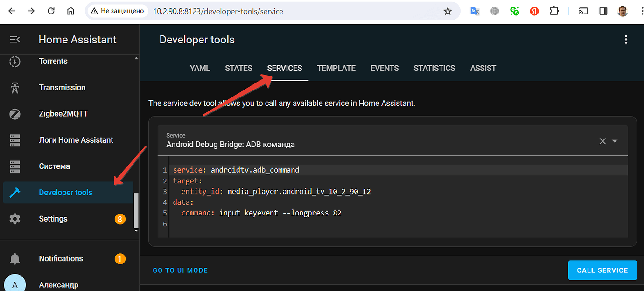
Task: Select the Developer tools wrench icon
Action: (x=14, y=192)
